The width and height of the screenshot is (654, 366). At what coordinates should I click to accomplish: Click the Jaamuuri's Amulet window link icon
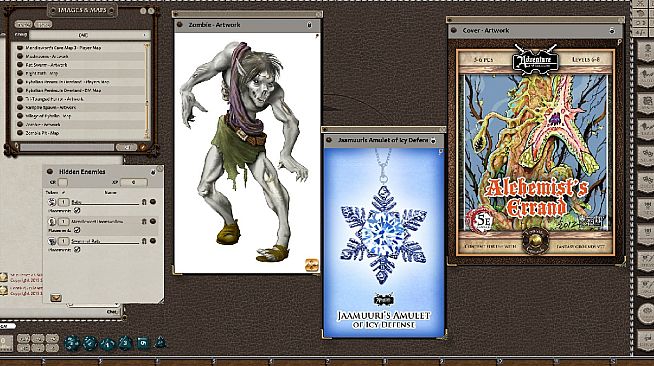329,140
